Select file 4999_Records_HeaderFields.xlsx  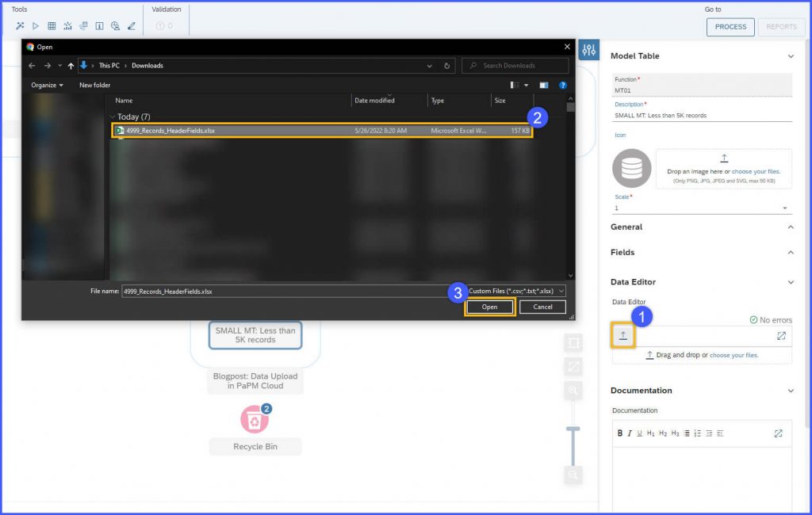pos(322,131)
